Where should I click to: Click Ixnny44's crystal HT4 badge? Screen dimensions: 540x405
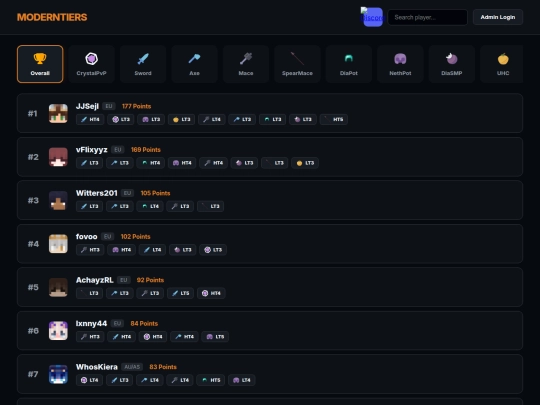tap(153, 336)
